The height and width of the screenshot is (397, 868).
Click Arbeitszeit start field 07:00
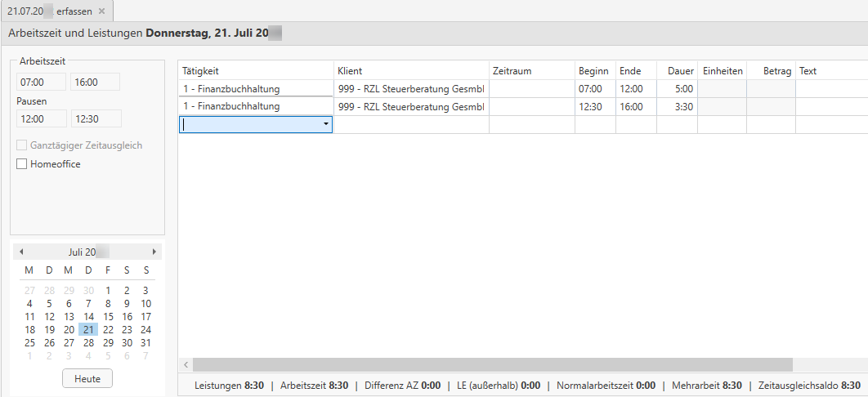pyautogui.click(x=40, y=83)
